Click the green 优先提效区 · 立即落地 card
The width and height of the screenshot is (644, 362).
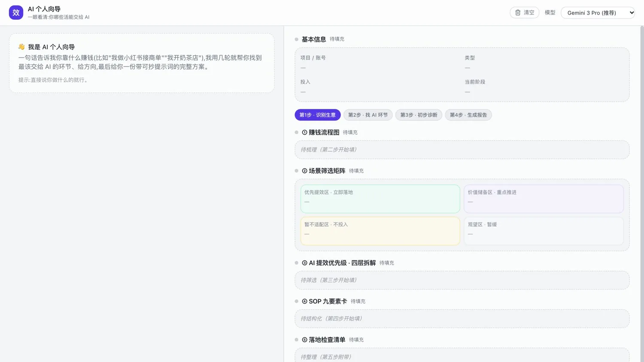380,199
